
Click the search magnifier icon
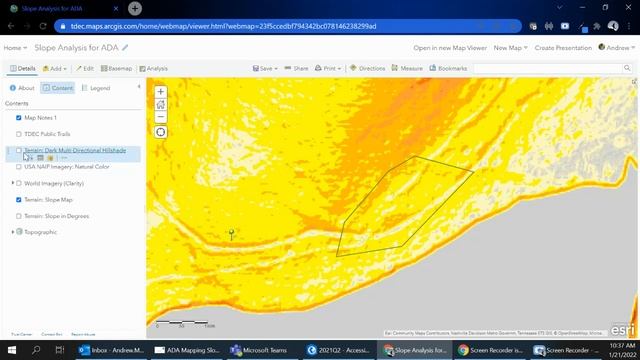627,68
